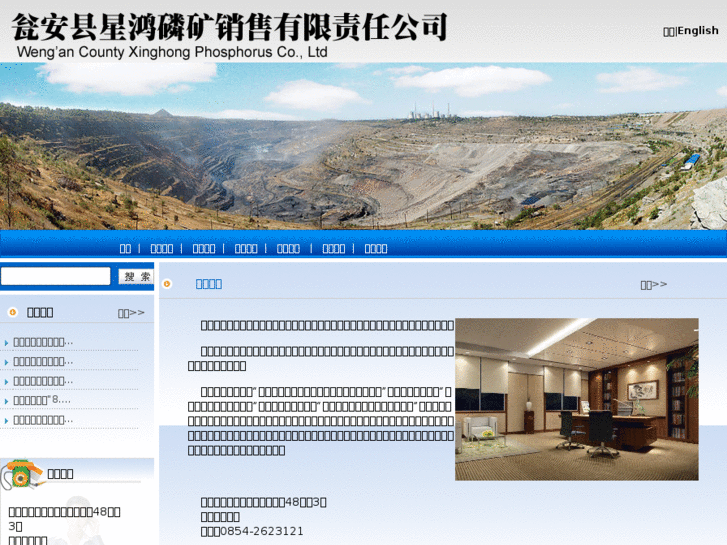
Task: Switch the site language to English
Action: click(x=698, y=31)
